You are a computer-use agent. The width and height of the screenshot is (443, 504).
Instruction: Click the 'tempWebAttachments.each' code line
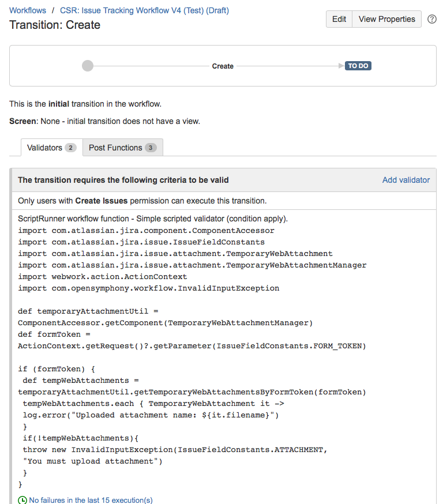pyautogui.click(x=153, y=404)
